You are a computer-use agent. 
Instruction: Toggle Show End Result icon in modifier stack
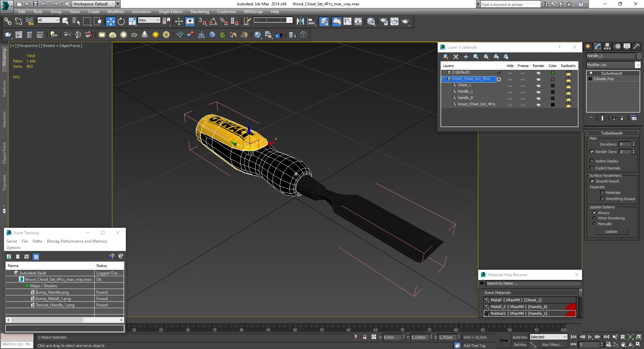(602, 118)
